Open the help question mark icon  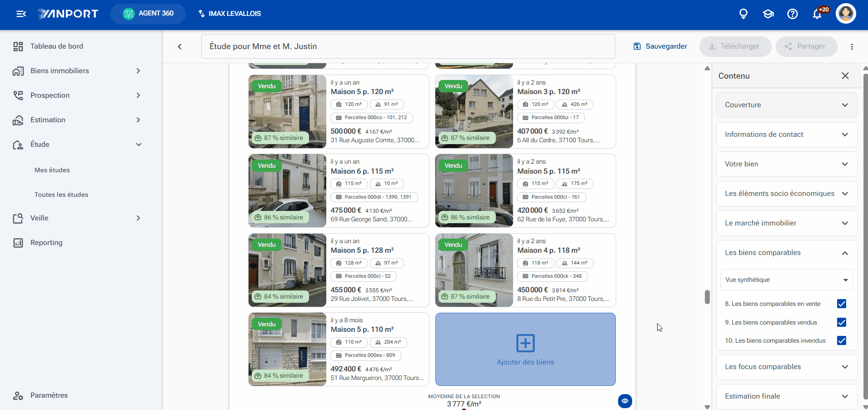793,14
